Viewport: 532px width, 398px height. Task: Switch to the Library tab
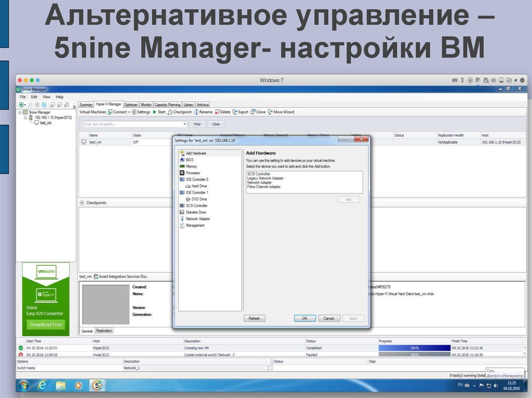(x=189, y=105)
